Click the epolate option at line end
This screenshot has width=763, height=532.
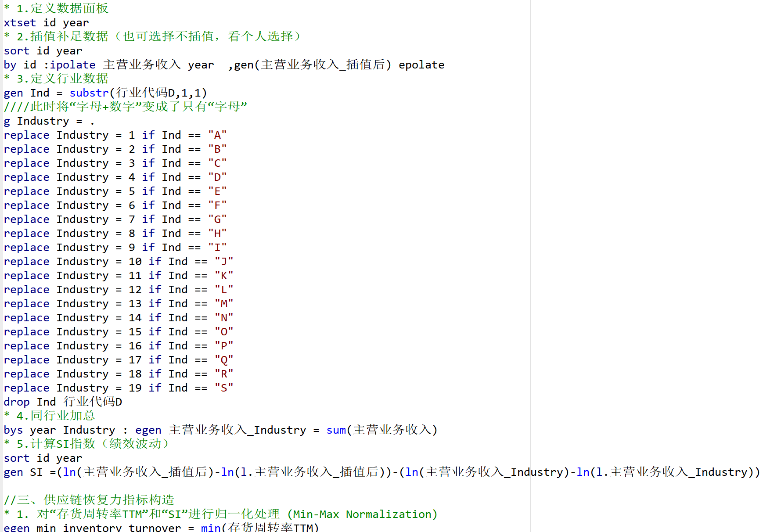[421, 65]
